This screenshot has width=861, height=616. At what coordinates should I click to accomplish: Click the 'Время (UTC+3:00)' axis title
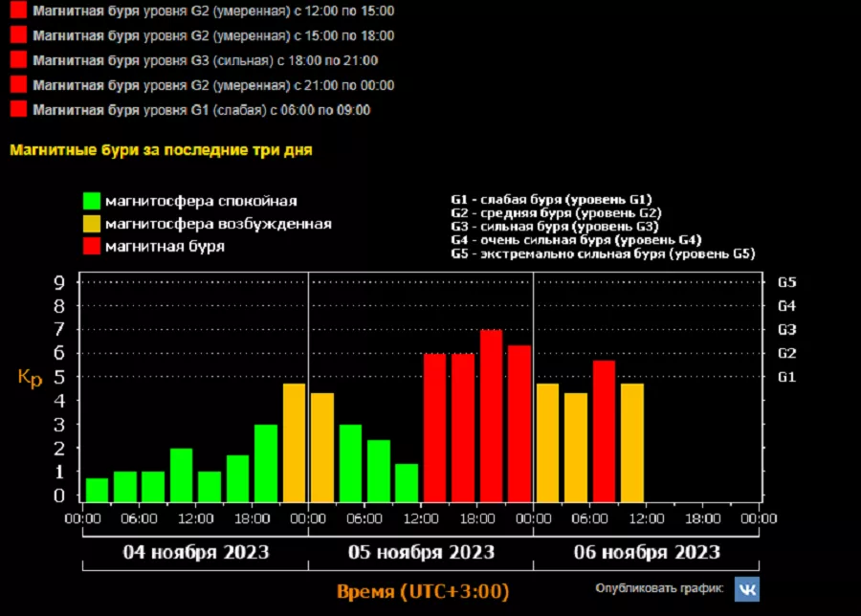click(x=422, y=590)
